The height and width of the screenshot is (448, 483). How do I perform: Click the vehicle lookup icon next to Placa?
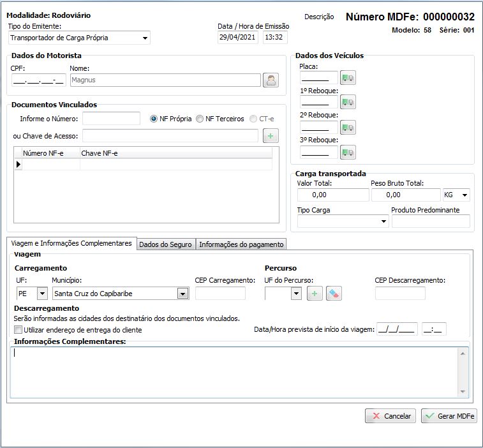tap(348, 78)
